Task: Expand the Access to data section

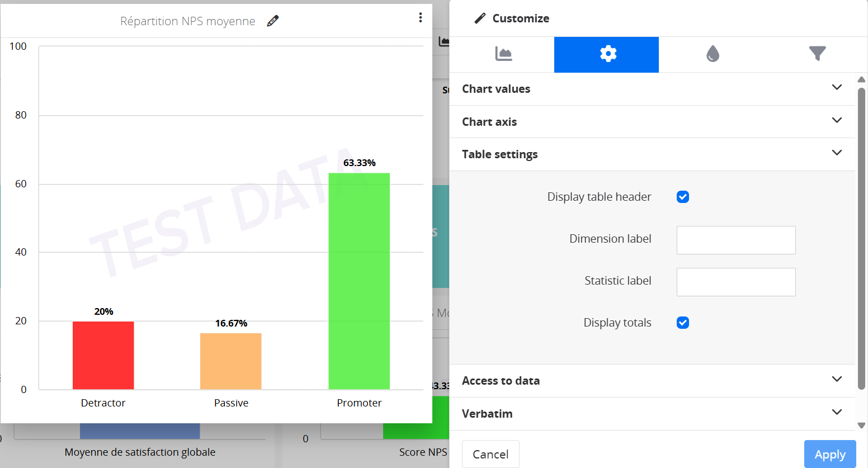Action: [836, 380]
